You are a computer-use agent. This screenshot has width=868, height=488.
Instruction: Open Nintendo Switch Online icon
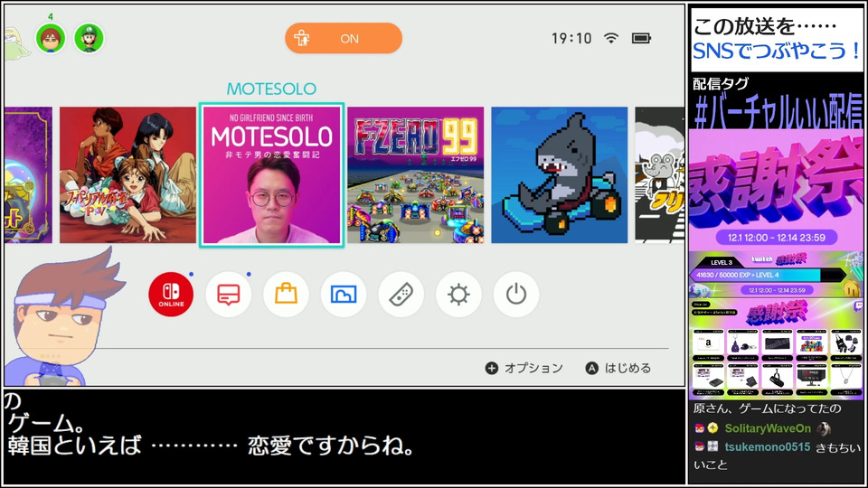171,295
